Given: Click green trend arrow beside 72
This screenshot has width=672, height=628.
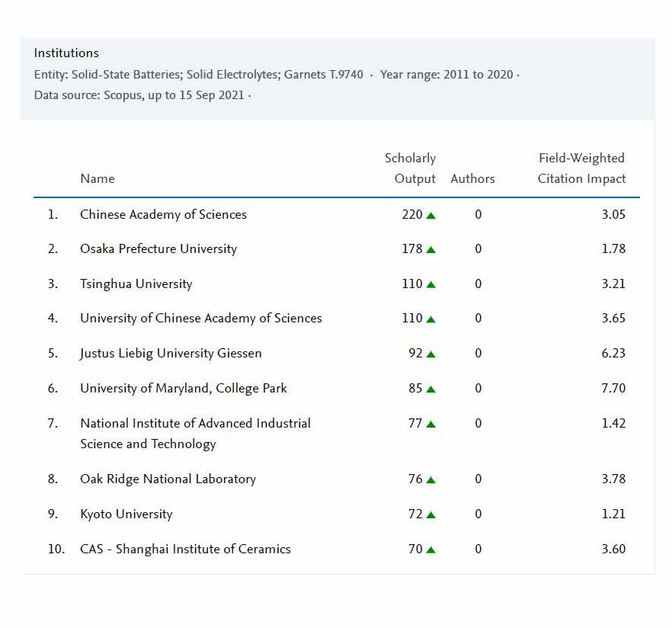Looking at the screenshot, I should coord(431,515).
